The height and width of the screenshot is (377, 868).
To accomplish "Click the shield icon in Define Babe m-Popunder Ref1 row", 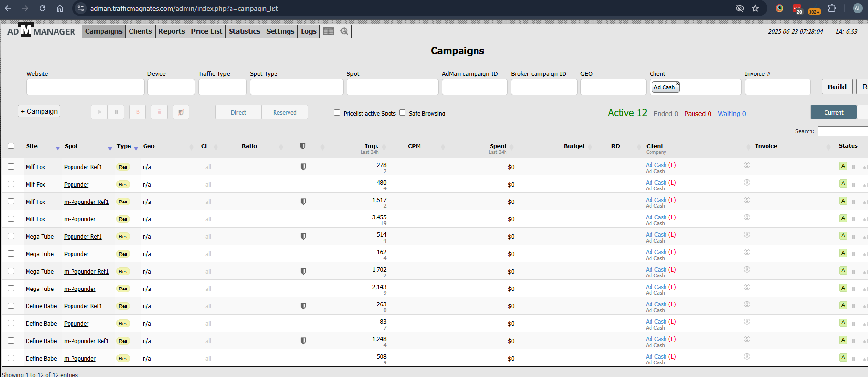I will (304, 341).
